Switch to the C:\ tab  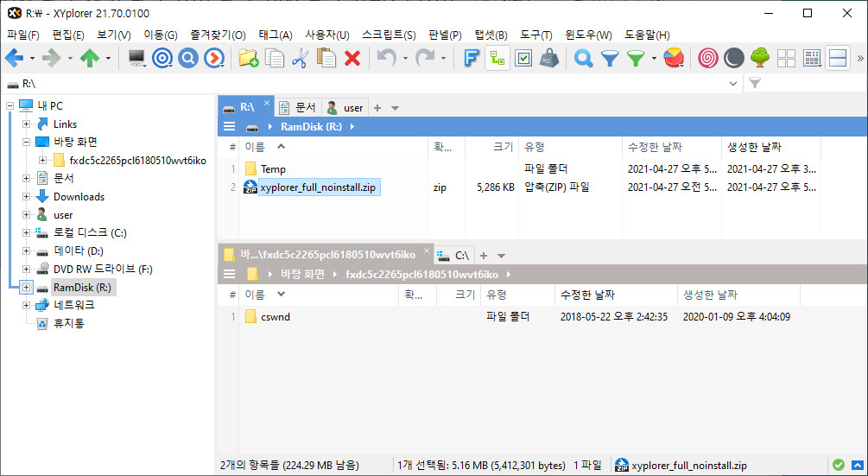point(453,255)
